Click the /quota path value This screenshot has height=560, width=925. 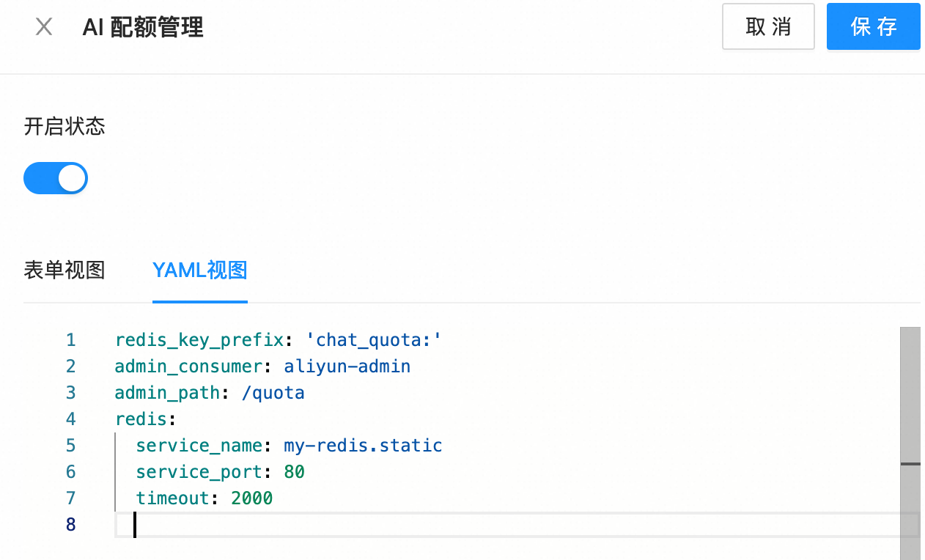(x=273, y=393)
